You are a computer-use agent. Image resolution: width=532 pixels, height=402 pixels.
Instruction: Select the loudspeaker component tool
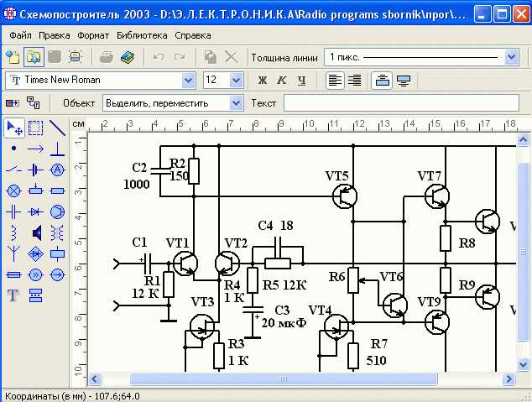pyautogui.click(x=35, y=232)
